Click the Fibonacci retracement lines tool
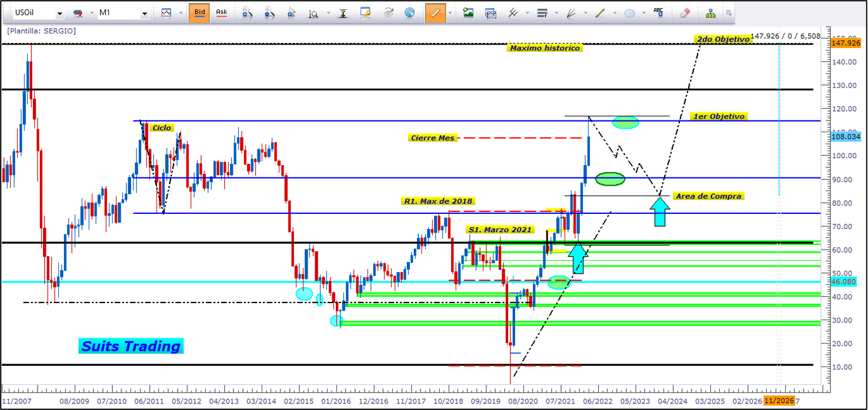Viewport: 868px width, 410px height. tap(543, 12)
